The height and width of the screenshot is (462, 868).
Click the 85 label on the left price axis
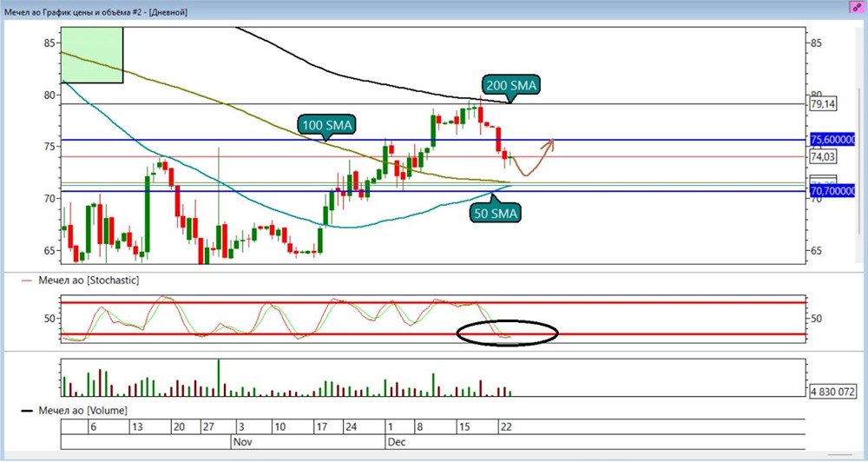click(x=49, y=43)
